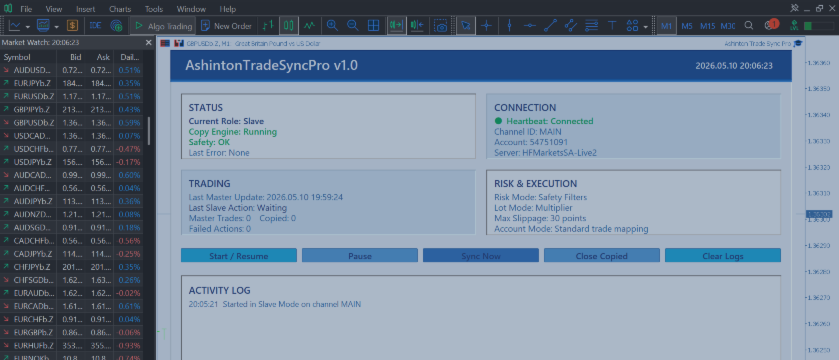Close the Market Watch panel

[148, 42]
